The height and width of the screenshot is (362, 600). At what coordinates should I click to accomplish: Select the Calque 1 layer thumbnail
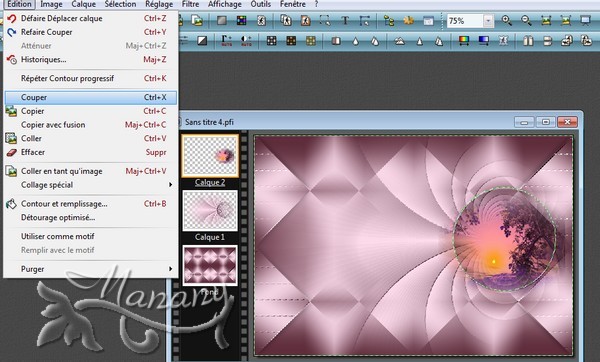210,211
